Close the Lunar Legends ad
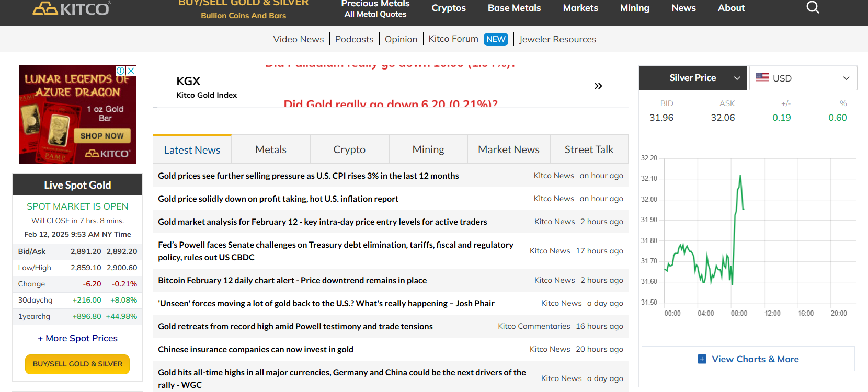This screenshot has height=392, width=868. [131, 71]
